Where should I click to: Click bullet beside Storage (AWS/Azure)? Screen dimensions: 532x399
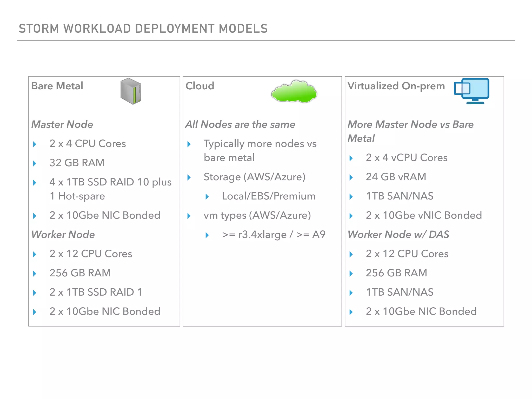click(189, 177)
